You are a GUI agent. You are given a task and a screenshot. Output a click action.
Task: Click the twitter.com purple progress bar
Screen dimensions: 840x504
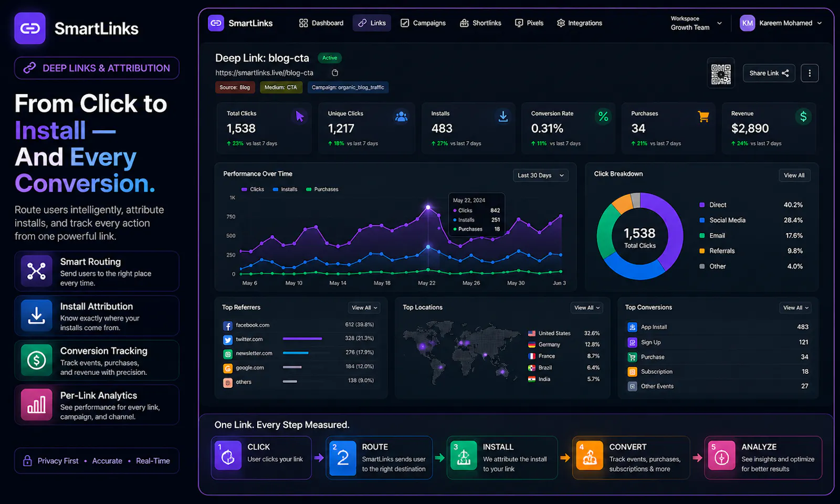[x=302, y=339]
